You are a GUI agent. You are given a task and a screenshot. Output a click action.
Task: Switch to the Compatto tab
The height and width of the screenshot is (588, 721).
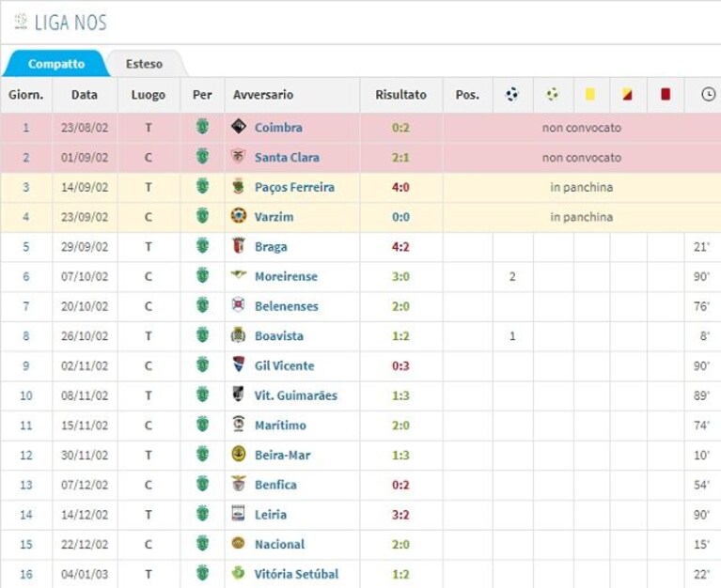pyautogui.click(x=56, y=63)
